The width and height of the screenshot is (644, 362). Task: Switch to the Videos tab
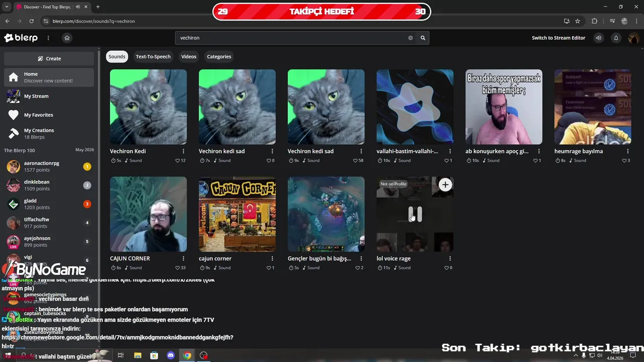click(x=189, y=56)
